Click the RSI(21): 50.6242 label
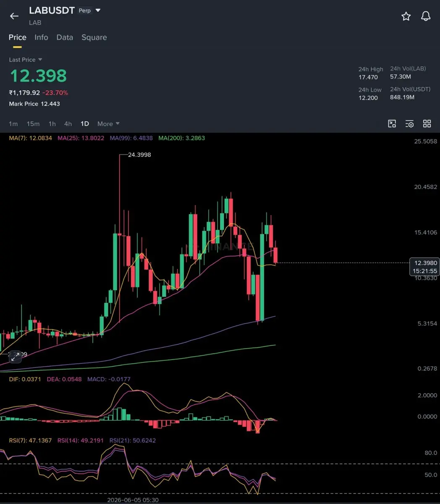Viewport: 440px width, 504px height. tap(133, 441)
